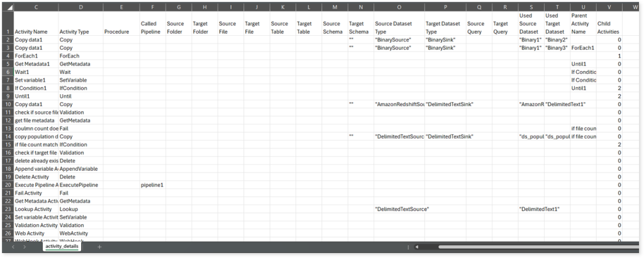Open the activity_details sheet tab
644x258 pixels.
[x=62, y=247]
